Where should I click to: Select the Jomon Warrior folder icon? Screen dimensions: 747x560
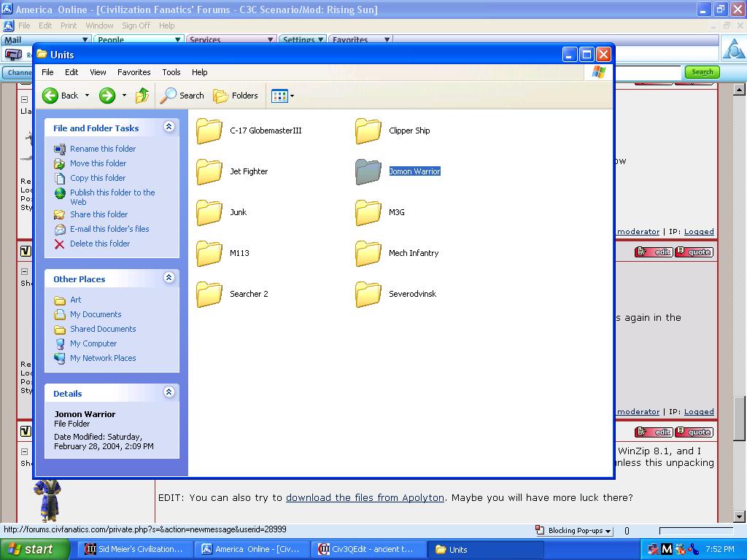368,172
